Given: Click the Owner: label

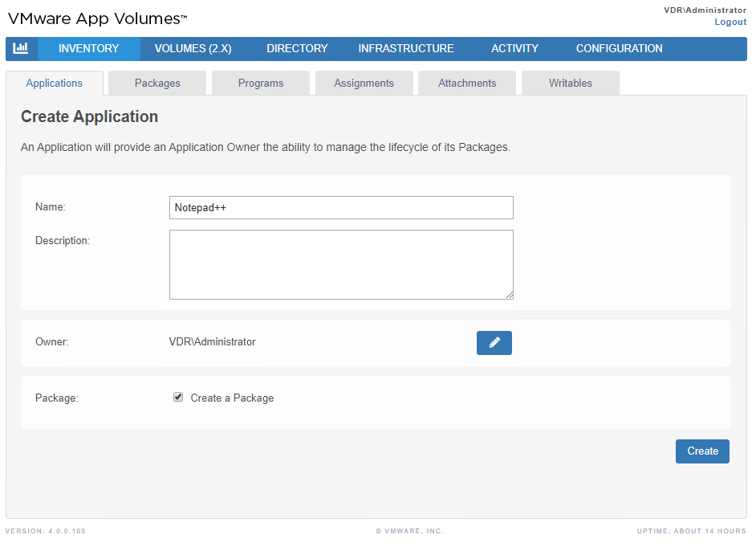Looking at the screenshot, I should point(51,342).
